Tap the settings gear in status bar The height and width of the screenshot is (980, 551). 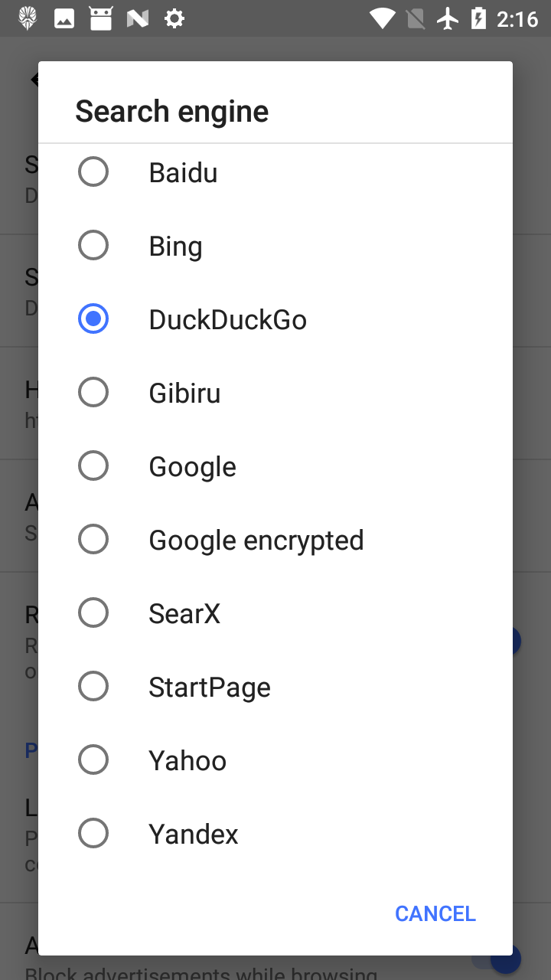[174, 18]
